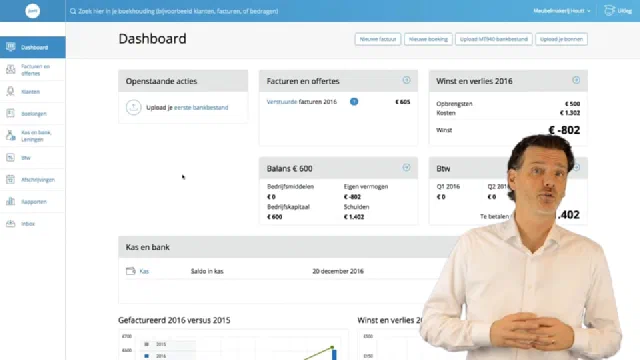The width and height of the screenshot is (640, 360).
Task: Click the Uitleg help icon
Action: (x=609, y=11)
